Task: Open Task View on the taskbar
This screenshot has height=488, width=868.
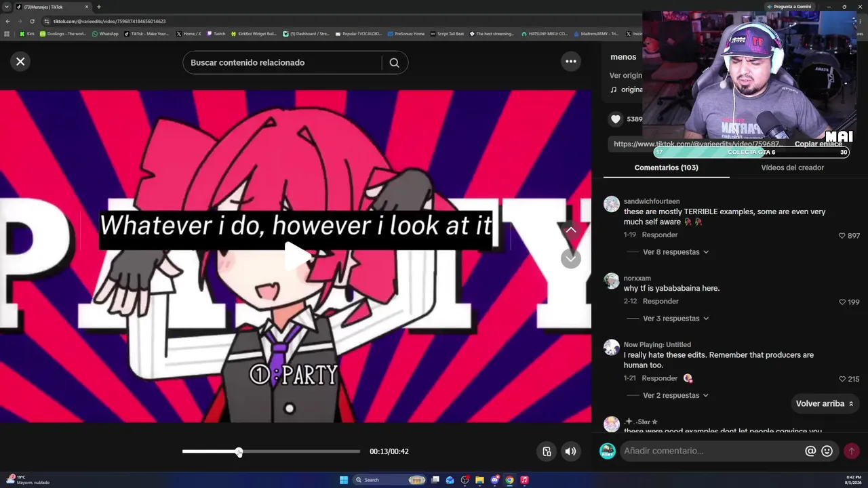Action: tap(435, 480)
